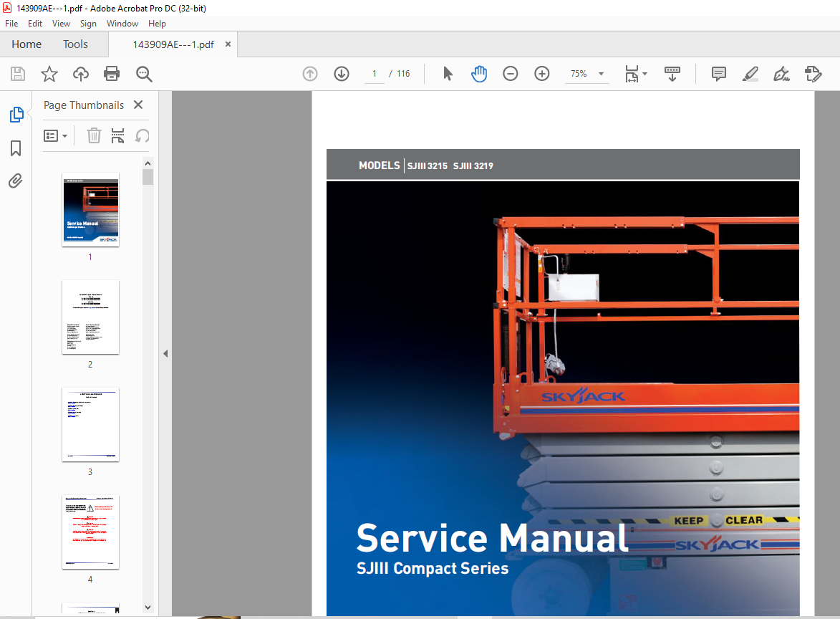Click SJIII 3215 model text

[427, 166]
